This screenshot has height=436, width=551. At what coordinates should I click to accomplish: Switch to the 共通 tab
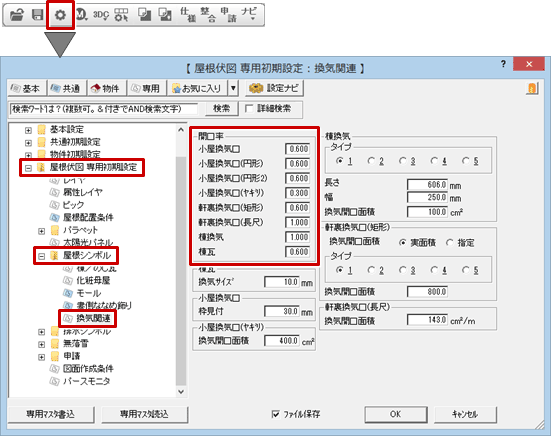(66, 88)
